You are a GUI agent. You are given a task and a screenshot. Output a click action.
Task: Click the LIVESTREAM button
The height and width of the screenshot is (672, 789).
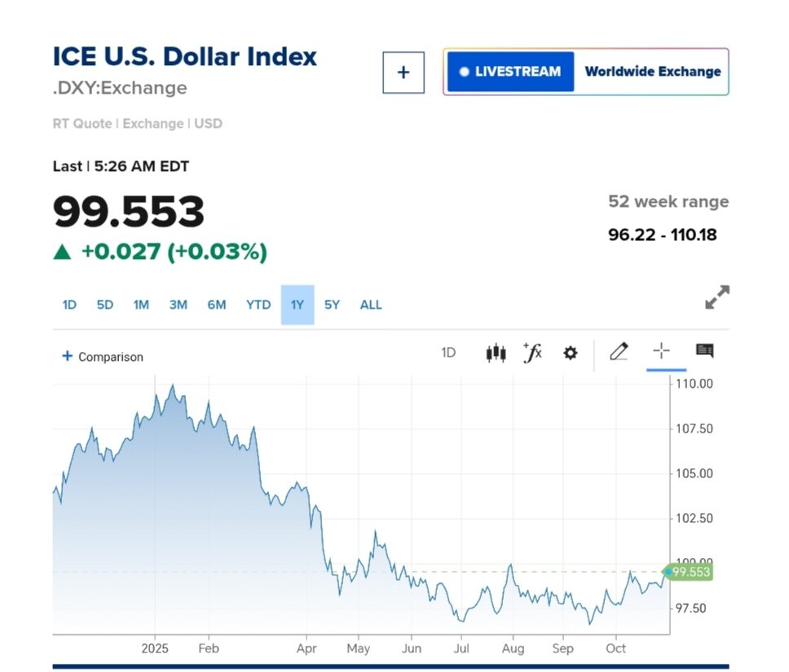(510, 72)
